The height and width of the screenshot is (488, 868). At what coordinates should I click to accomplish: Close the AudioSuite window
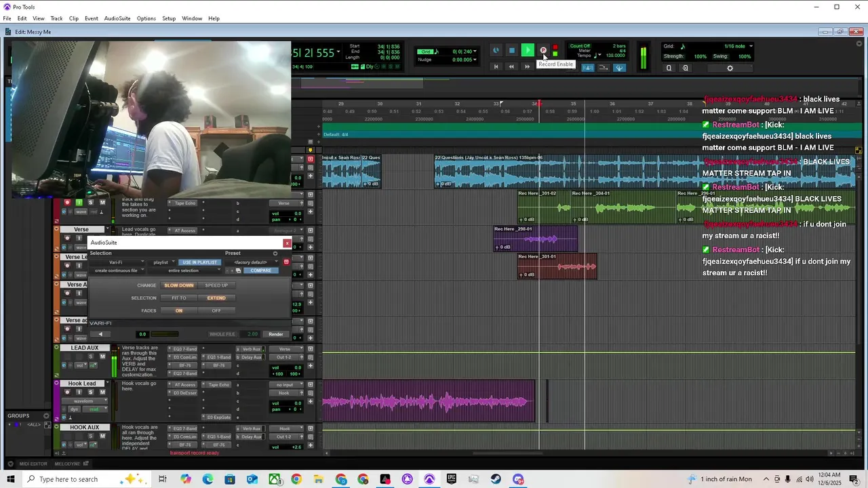287,243
